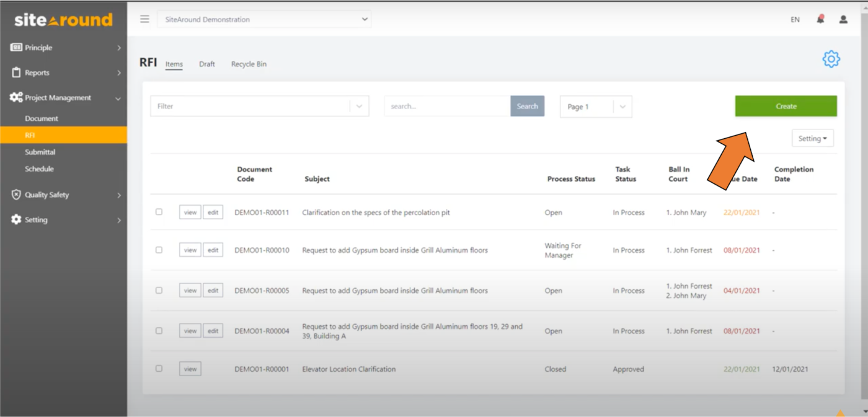This screenshot has height=417, width=868.
Task: Edit the DEMO01-R00010 record
Action: pyautogui.click(x=213, y=250)
